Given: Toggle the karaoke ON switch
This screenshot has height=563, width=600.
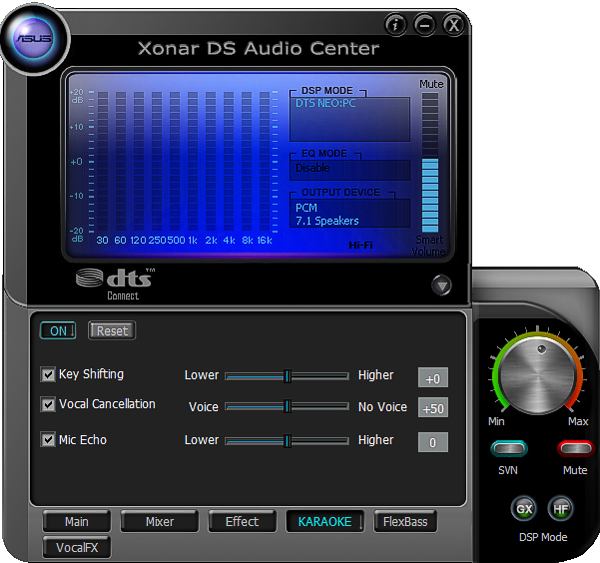Looking at the screenshot, I should 57,330.
